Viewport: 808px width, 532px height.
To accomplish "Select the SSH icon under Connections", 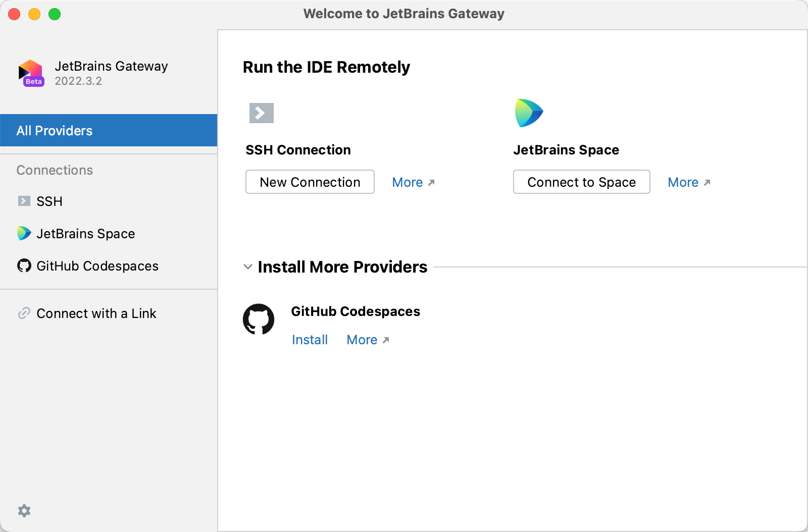I will tap(23, 201).
